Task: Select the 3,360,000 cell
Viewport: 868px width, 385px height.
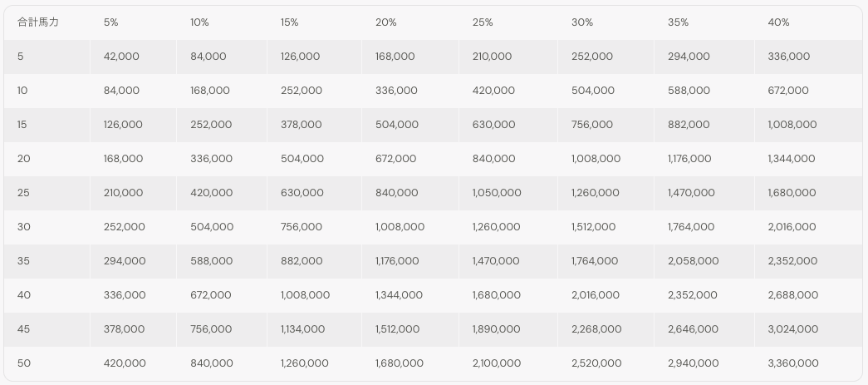Action: 793,363
